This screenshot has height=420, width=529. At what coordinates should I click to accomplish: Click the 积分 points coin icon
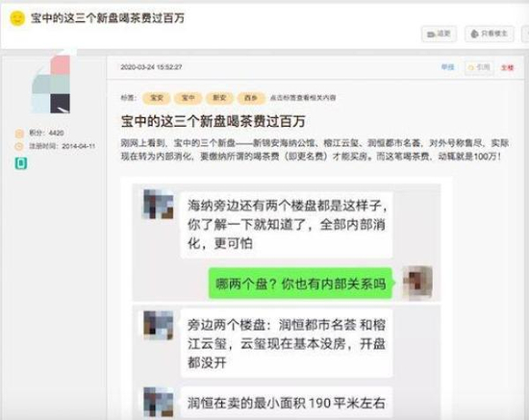coord(19,134)
